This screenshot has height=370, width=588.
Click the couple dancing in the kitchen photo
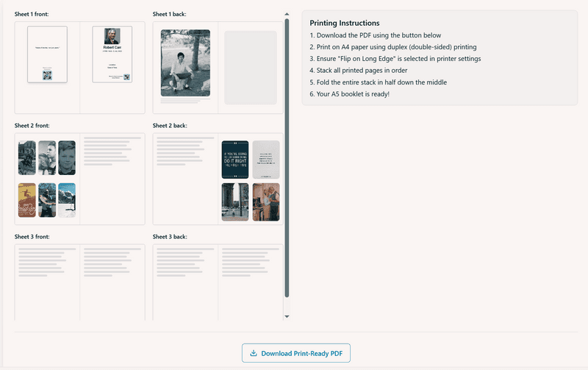pos(265,202)
